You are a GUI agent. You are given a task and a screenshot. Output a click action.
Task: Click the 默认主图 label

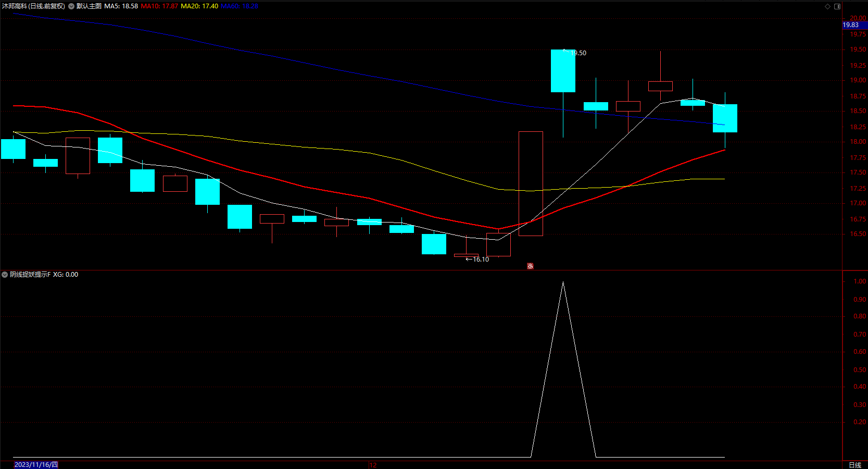coord(89,6)
